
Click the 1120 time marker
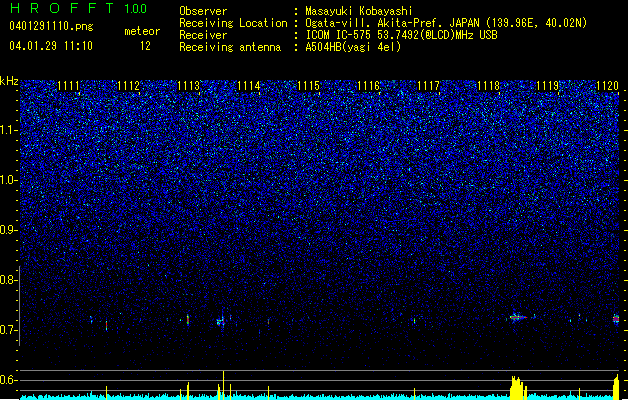point(607,86)
